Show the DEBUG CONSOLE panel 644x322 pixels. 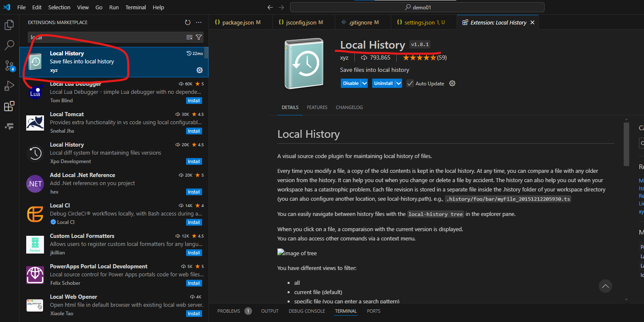307,311
